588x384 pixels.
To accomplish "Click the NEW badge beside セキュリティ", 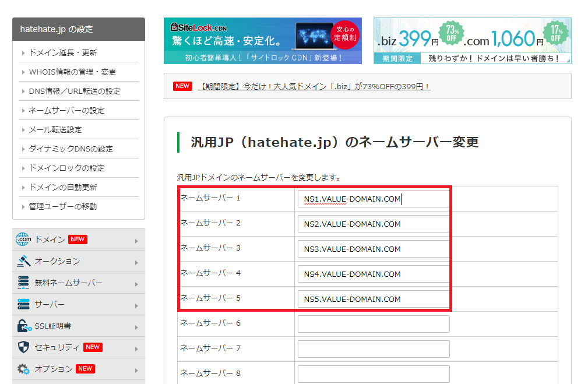I will [93, 347].
